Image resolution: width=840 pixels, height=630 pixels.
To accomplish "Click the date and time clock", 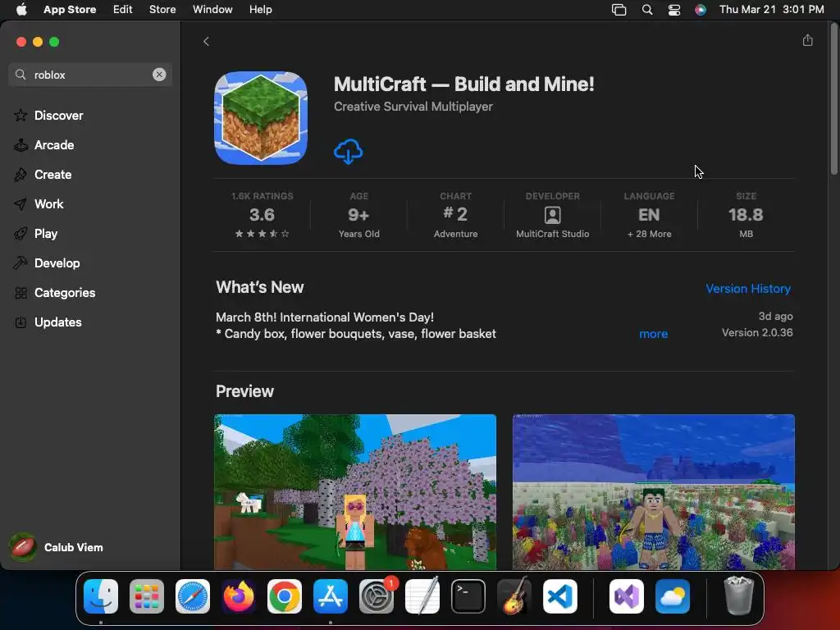I will pyautogui.click(x=771, y=10).
